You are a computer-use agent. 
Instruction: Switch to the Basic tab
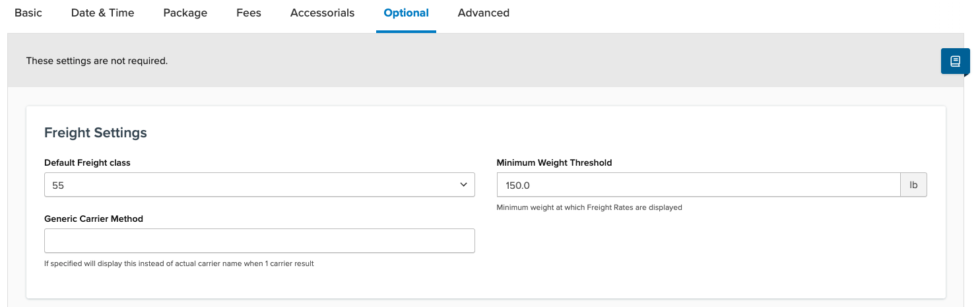tap(28, 13)
